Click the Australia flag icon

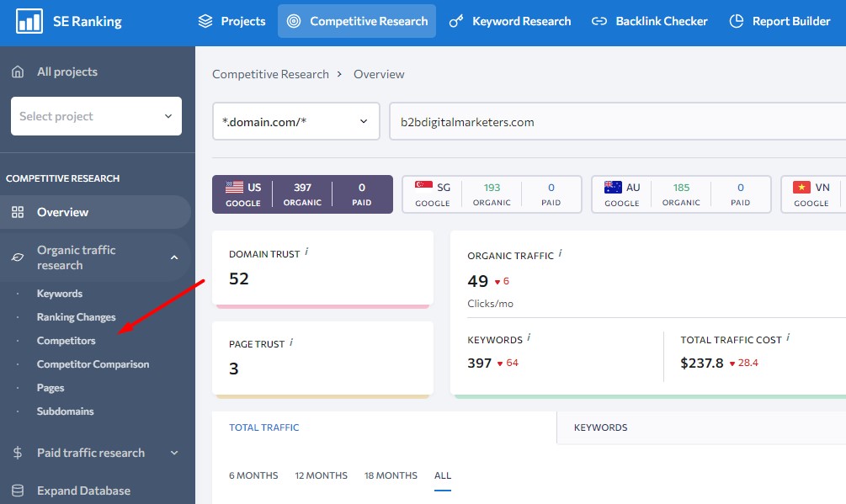[613, 187]
